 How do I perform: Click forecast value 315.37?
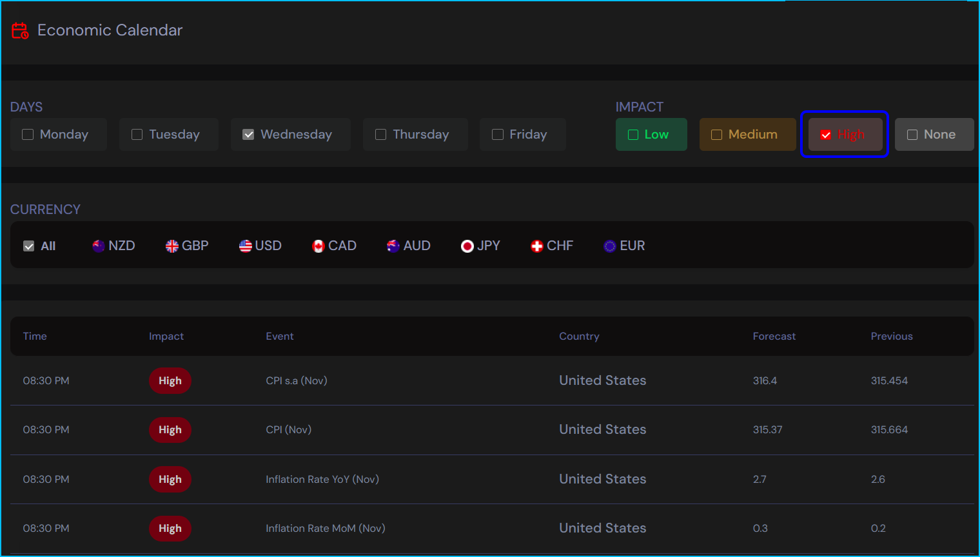click(x=767, y=430)
